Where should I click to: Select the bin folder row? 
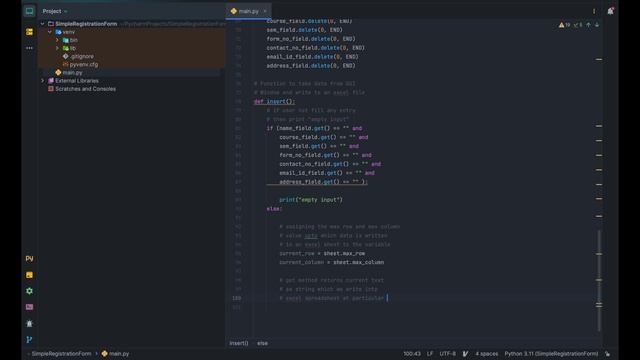click(131, 40)
